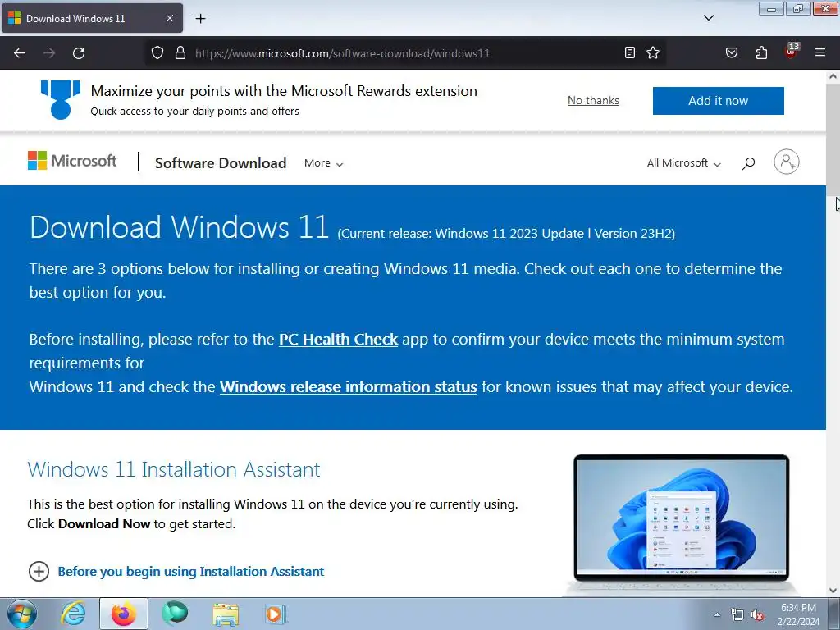Open the Pocket save icon
Viewport: 840px width, 630px height.
coord(731,52)
